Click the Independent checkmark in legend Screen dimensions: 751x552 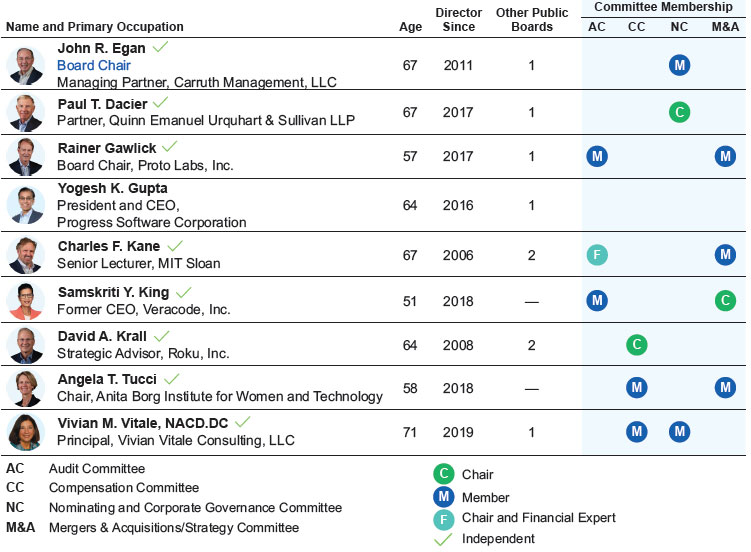[443, 539]
